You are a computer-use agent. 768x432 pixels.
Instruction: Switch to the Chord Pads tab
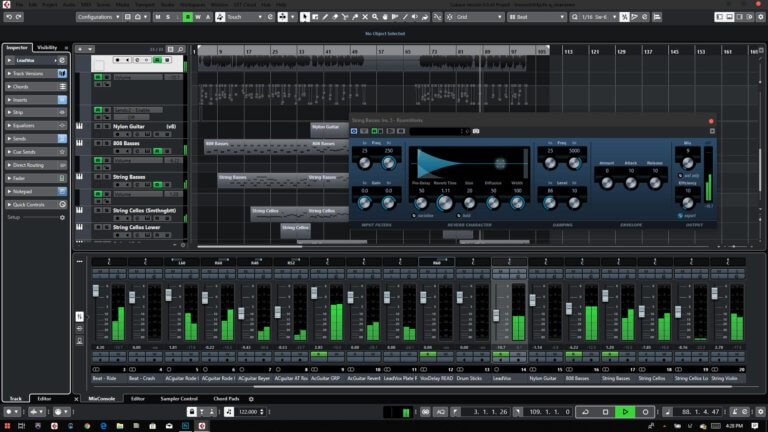click(227, 398)
